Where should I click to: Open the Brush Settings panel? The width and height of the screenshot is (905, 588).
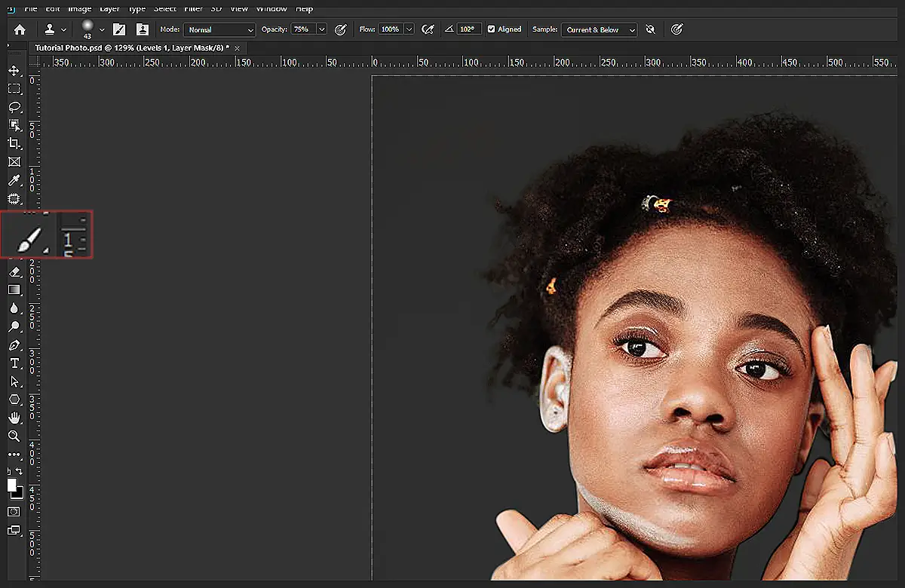click(119, 29)
